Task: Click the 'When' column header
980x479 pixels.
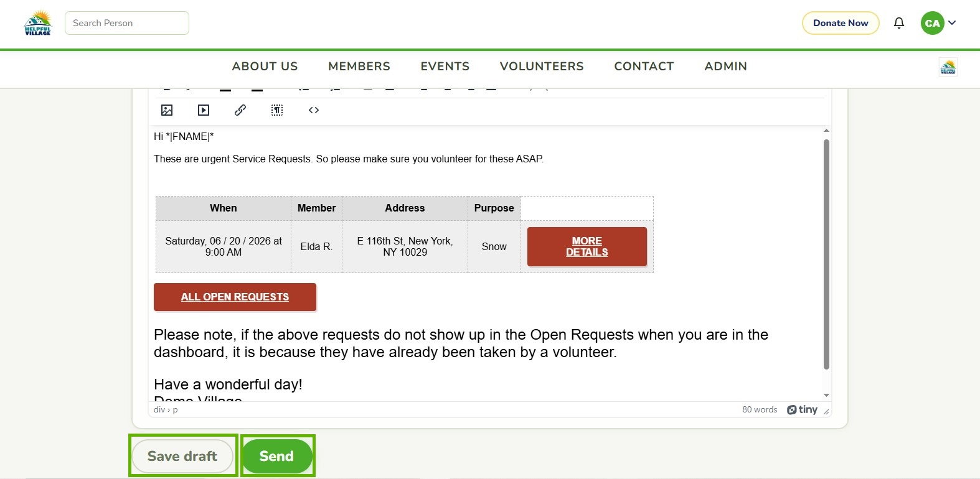Action: pyautogui.click(x=224, y=208)
